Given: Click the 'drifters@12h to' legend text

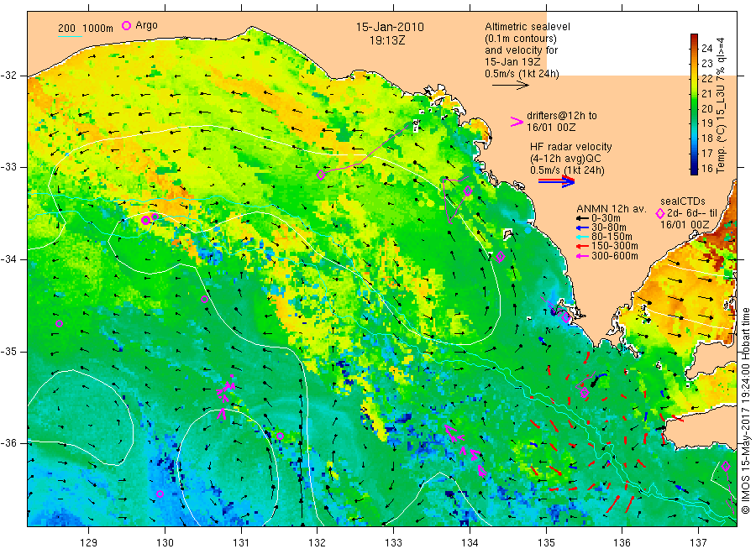Looking at the screenshot, I should click(562, 116).
